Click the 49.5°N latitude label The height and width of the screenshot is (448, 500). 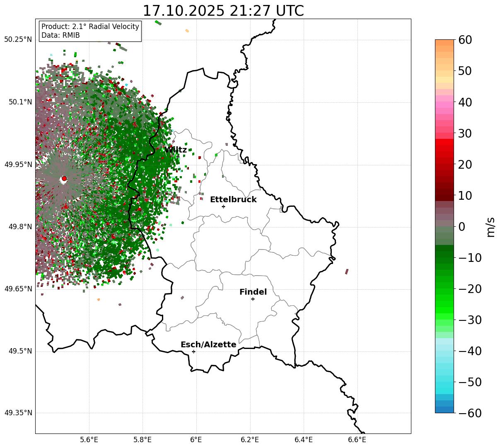click(20, 351)
